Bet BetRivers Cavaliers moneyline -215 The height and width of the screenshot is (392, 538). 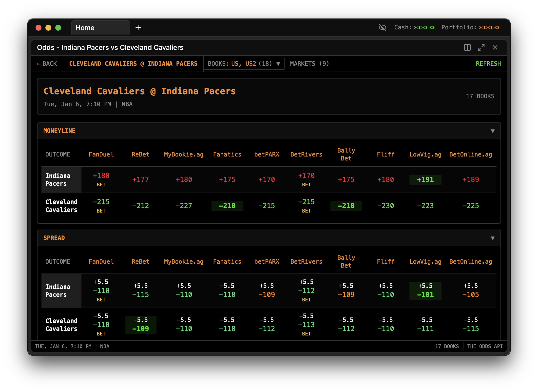pos(306,211)
